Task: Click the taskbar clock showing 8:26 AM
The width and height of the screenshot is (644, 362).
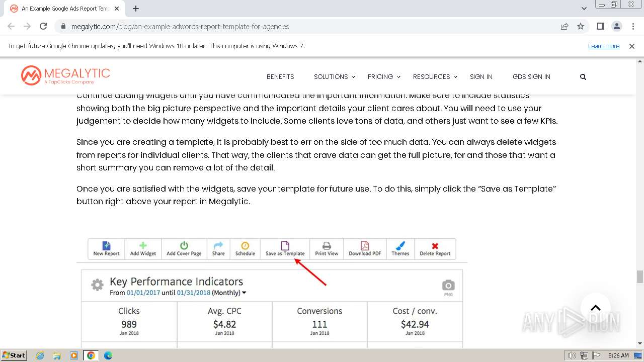Action: click(618, 355)
